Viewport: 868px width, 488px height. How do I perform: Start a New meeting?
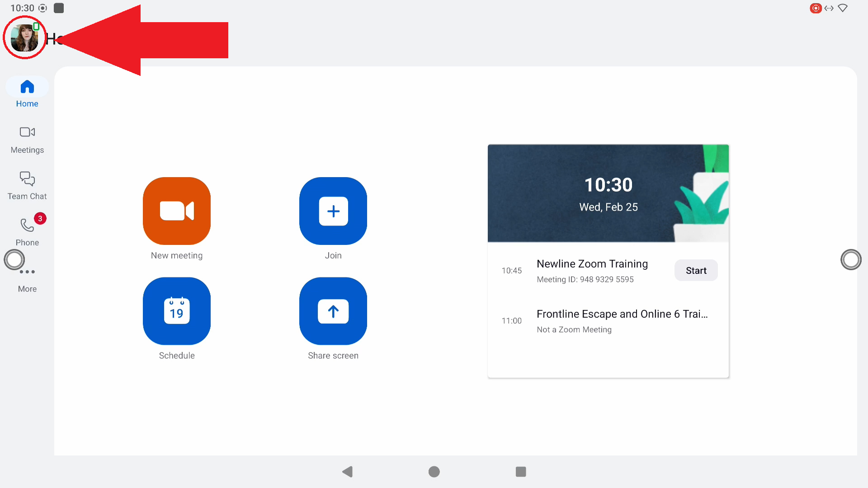[177, 211]
